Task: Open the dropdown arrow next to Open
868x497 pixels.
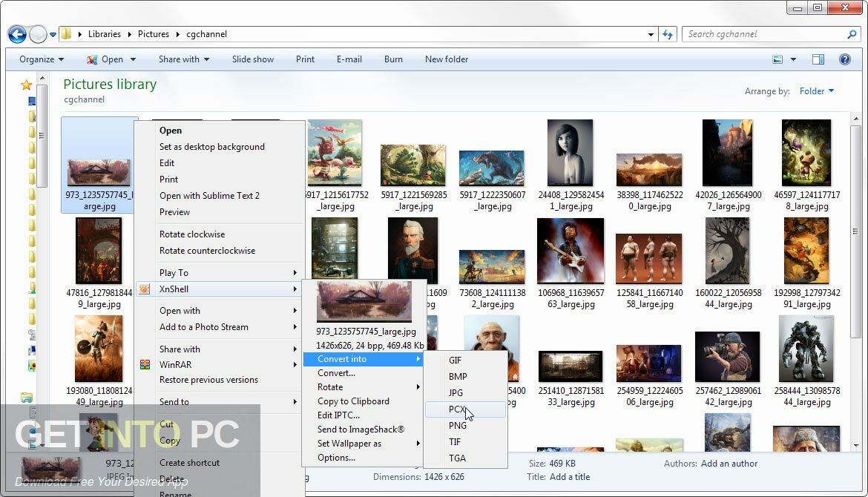Action: click(x=133, y=59)
